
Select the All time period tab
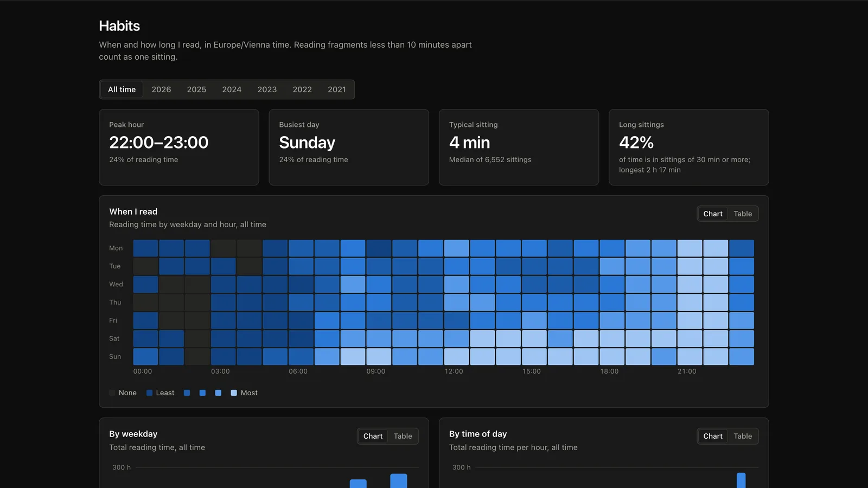click(122, 89)
